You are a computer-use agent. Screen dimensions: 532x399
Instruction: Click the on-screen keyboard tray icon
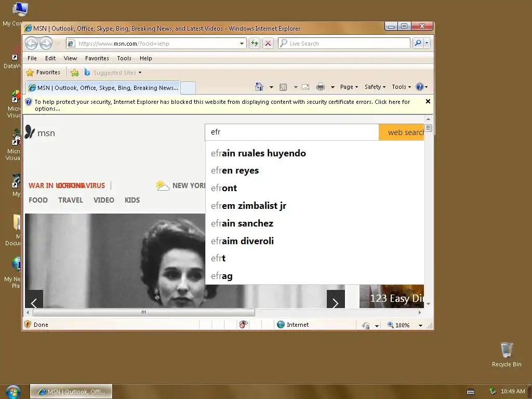pyautogui.click(x=471, y=392)
